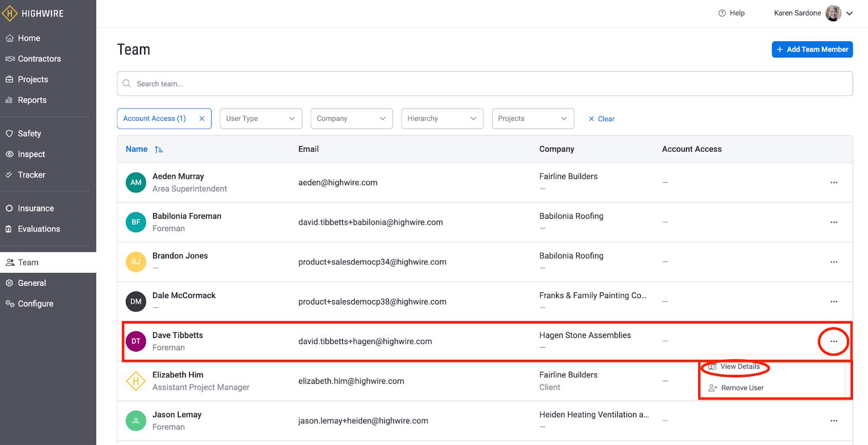This screenshot has height=445, width=868.
Task: Click email jason.lemay+heiden@highwire.com
Action: pos(363,421)
